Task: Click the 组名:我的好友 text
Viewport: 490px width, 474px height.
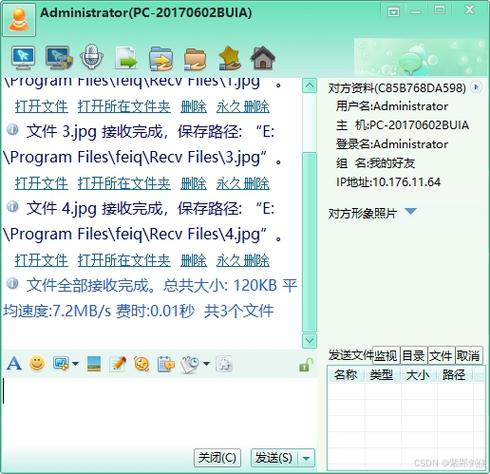Action: pos(375,163)
